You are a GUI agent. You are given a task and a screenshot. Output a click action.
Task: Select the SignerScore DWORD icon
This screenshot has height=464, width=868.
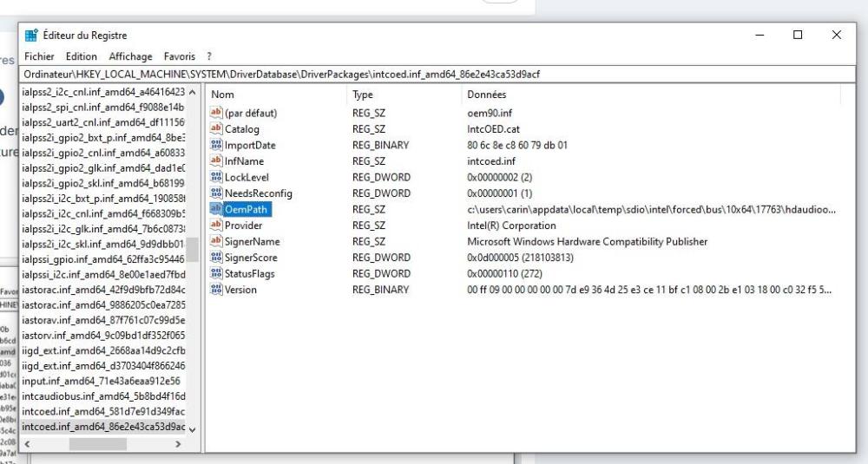tap(216, 258)
